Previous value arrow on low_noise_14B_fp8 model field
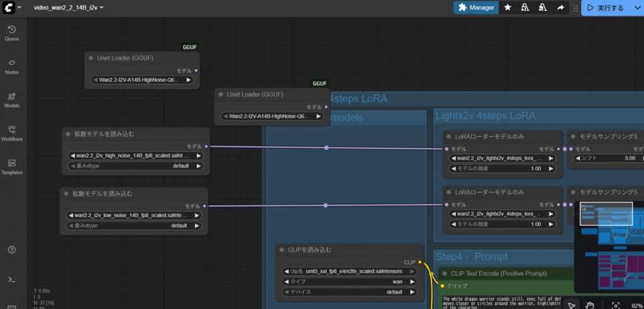Image resolution: width=644 pixels, height=309 pixels. (70, 215)
